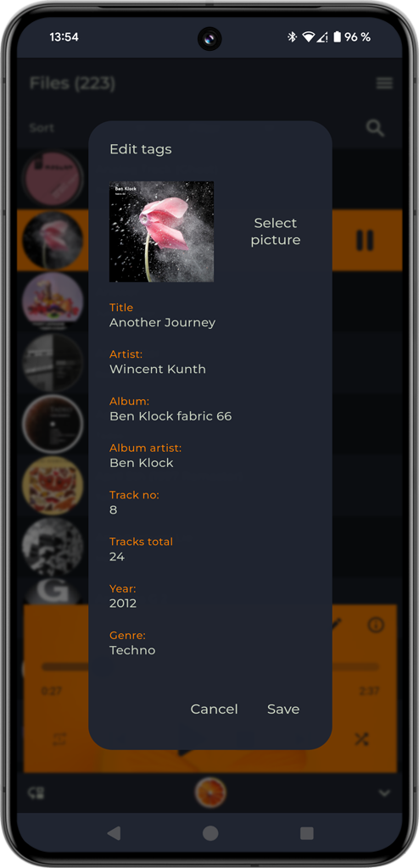Open the hamburger menu icon
This screenshot has height=868, width=419.
[x=384, y=84]
